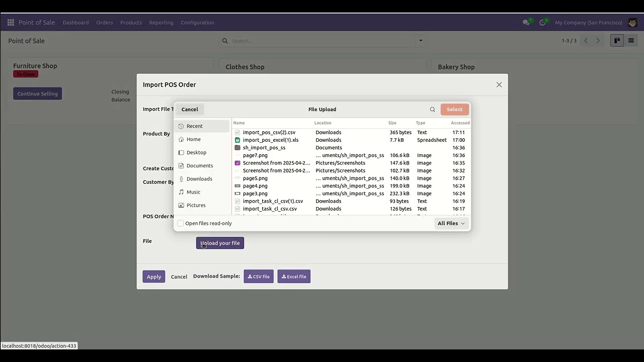This screenshot has height=362, width=644.
Task: Download the sample Excel file
Action: tap(294, 277)
